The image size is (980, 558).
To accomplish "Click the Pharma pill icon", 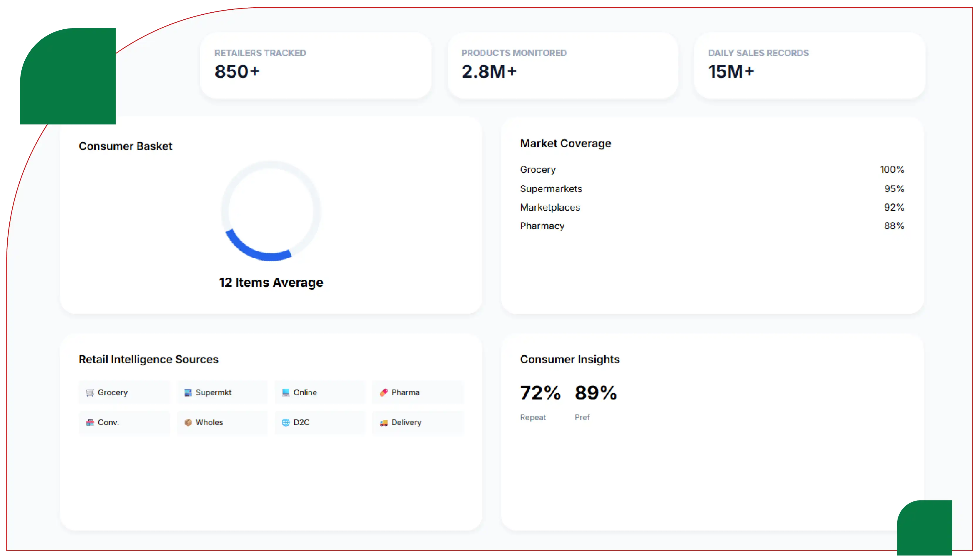I will (383, 392).
